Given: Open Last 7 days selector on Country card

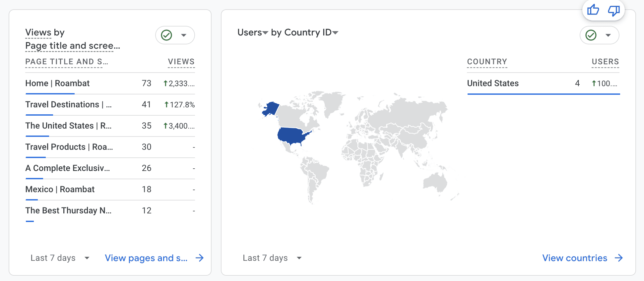Looking at the screenshot, I should [x=272, y=258].
